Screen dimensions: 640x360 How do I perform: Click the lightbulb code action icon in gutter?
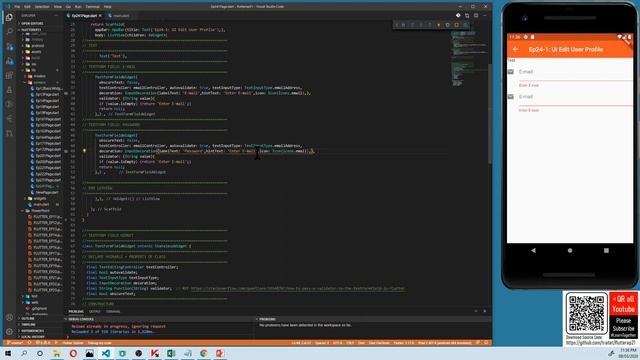pos(84,151)
